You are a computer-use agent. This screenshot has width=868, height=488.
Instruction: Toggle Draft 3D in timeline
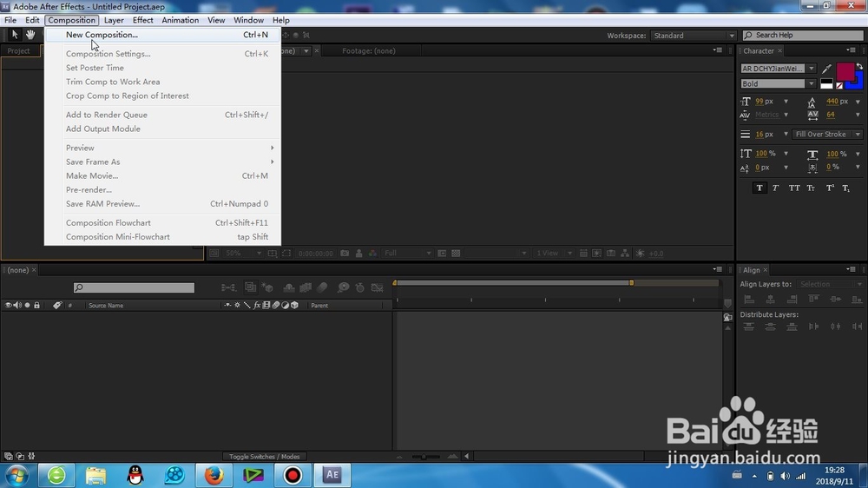click(268, 287)
